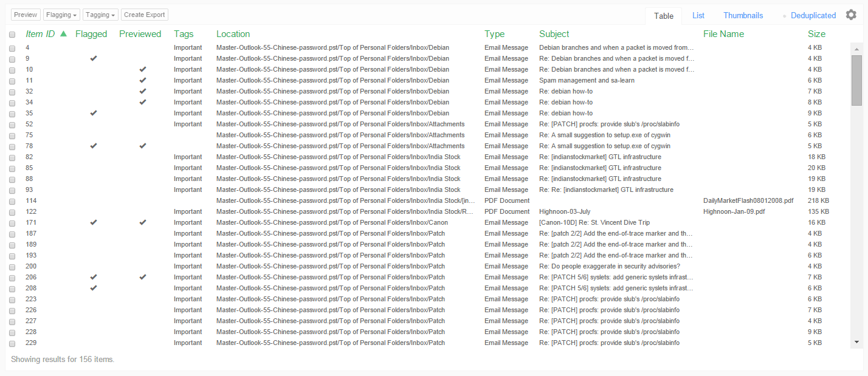This screenshot has height=376, width=868.
Task: Click the previewed checkmark for item 78
Action: [x=143, y=146]
